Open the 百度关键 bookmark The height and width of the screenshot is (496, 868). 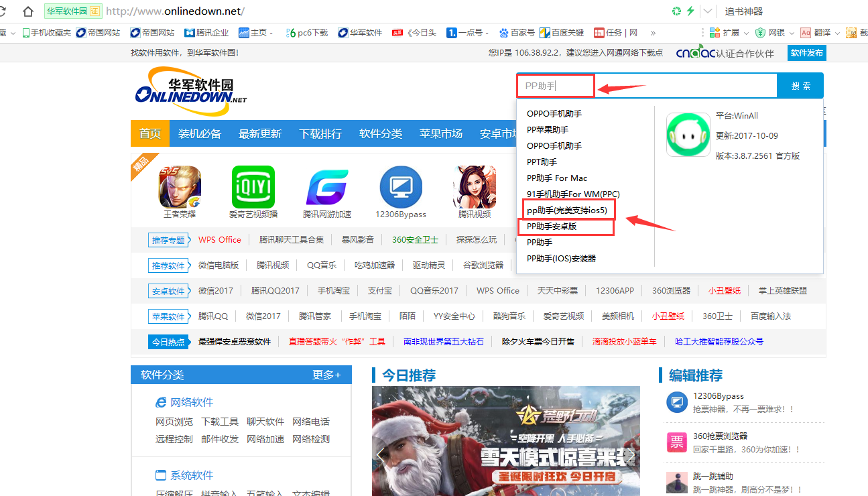coord(562,32)
